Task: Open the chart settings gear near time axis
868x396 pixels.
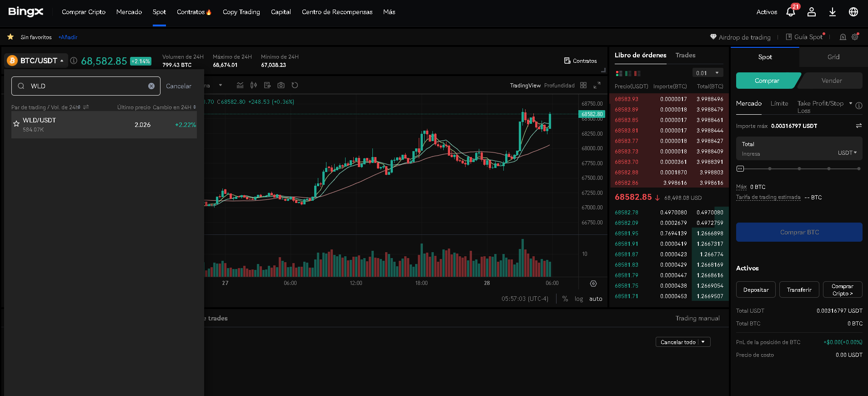Action: click(x=593, y=284)
